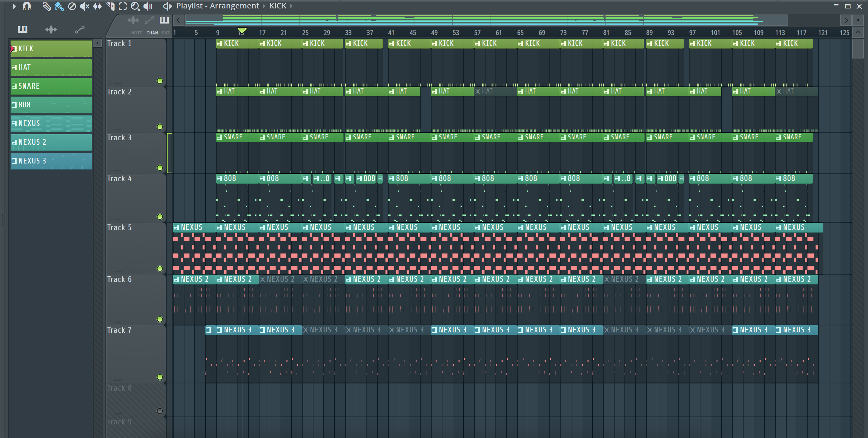Mute Track 6 with green LED
Screen dimensions: 868x438
(x=160, y=319)
